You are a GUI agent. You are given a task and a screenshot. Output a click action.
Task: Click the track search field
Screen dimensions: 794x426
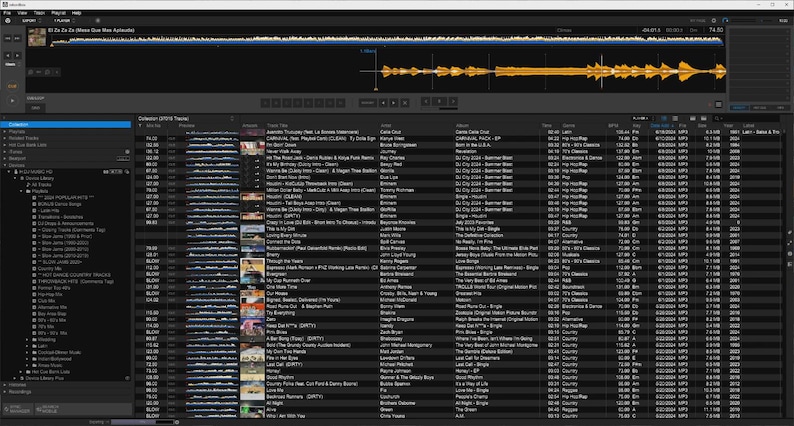(x=746, y=119)
